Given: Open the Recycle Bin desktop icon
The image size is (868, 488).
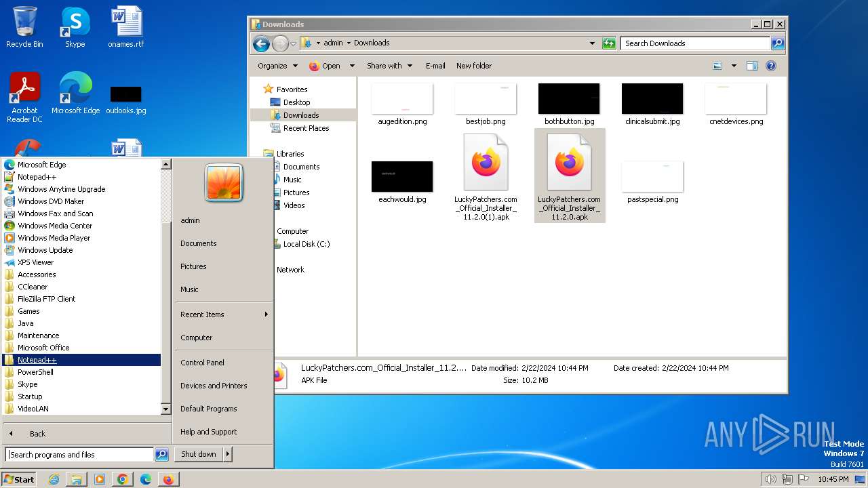Looking at the screenshot, I should [24, 27].
